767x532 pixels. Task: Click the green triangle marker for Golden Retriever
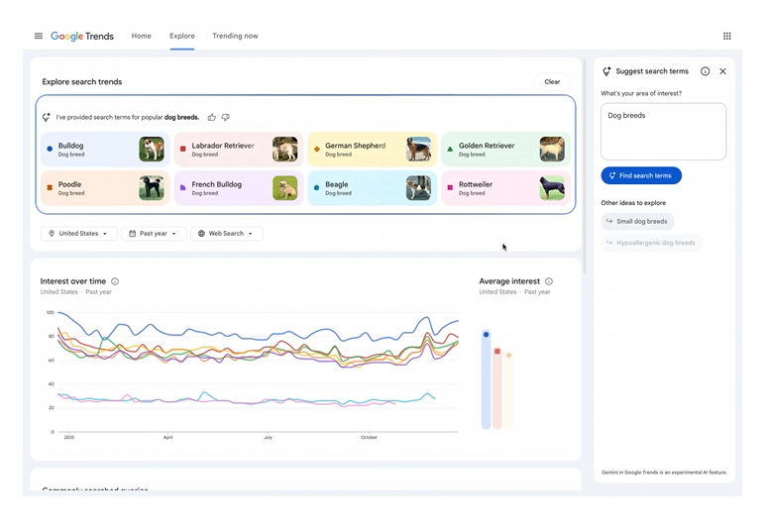tap(450, 149)
